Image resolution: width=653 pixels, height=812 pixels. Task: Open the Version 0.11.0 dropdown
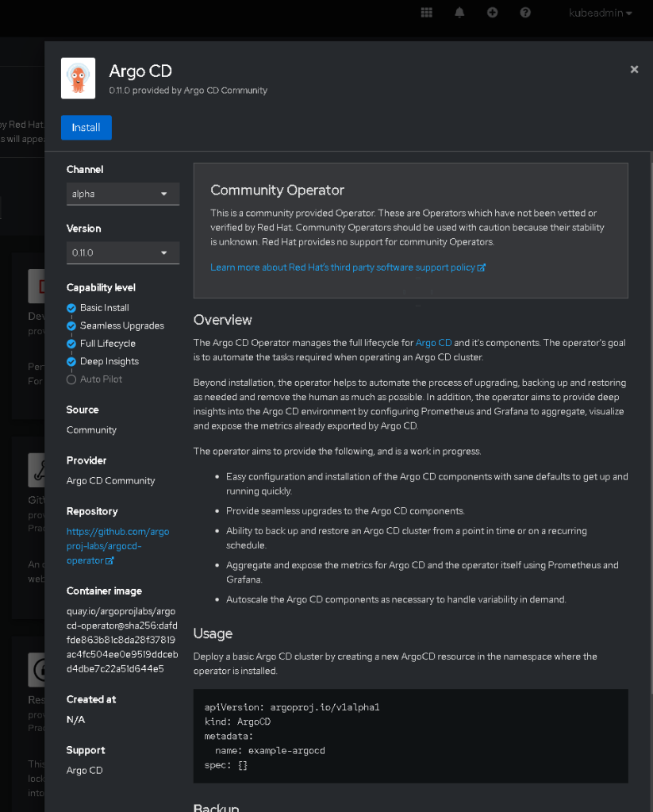click(x=123, y=252)
